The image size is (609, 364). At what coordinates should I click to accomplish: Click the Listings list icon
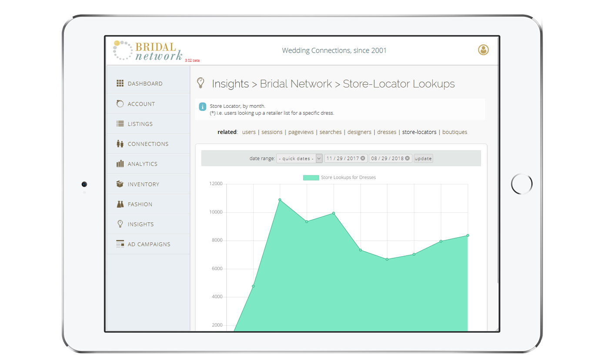tap(120, 124)
